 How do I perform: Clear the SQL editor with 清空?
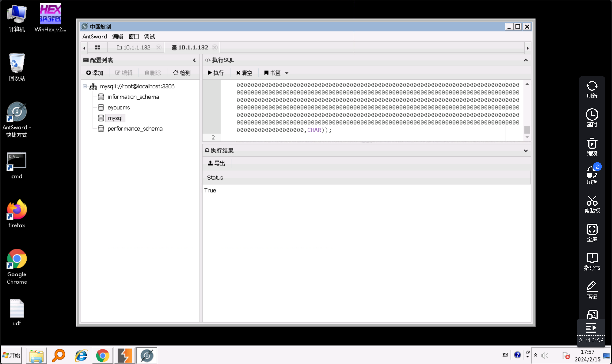tap(244, 73)
